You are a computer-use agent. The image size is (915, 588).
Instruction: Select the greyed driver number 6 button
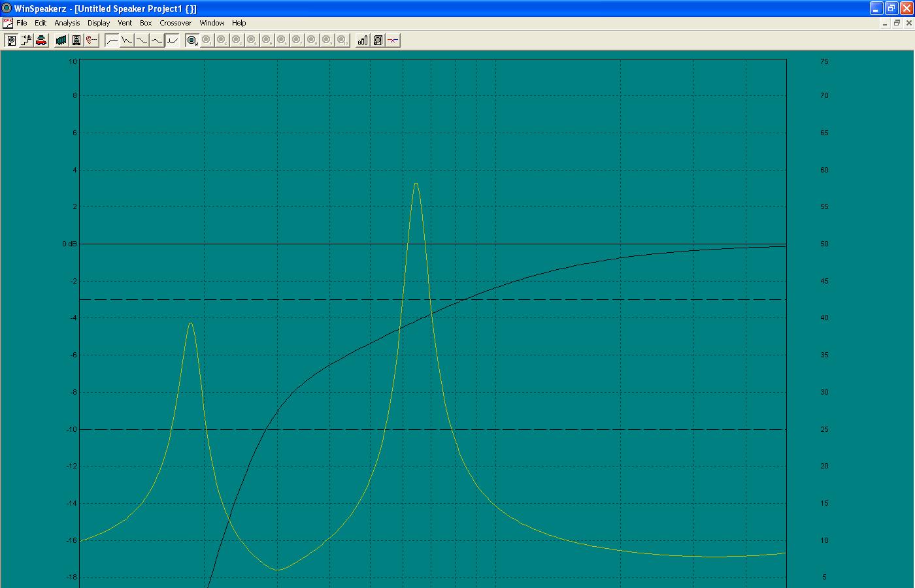pos(282,41)
